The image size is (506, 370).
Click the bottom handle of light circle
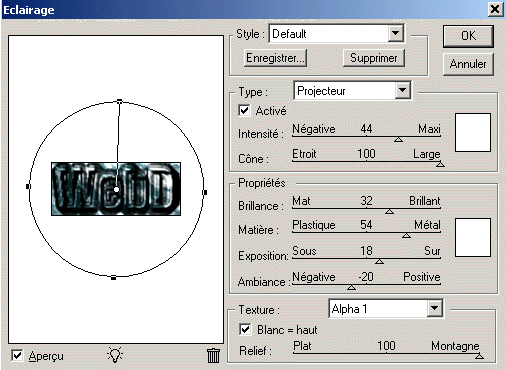click(113, 277)
